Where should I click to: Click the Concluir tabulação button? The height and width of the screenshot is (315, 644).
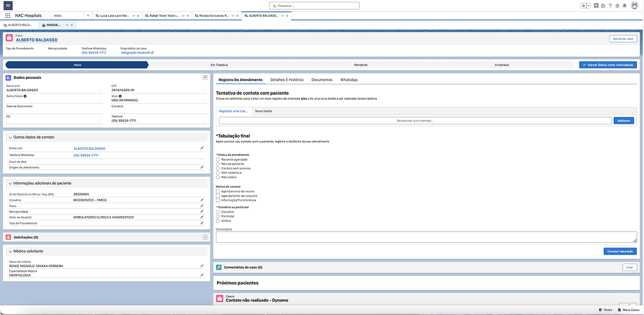[620, 251]
